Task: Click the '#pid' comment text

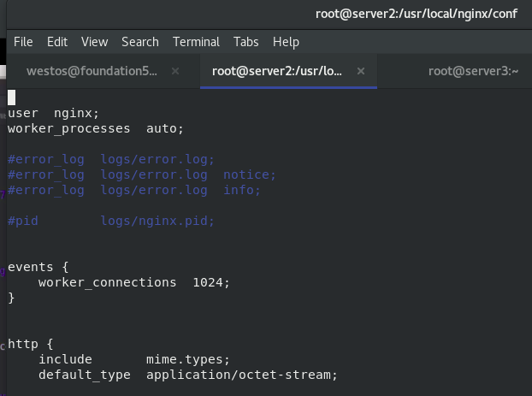Action: (23, 222)
